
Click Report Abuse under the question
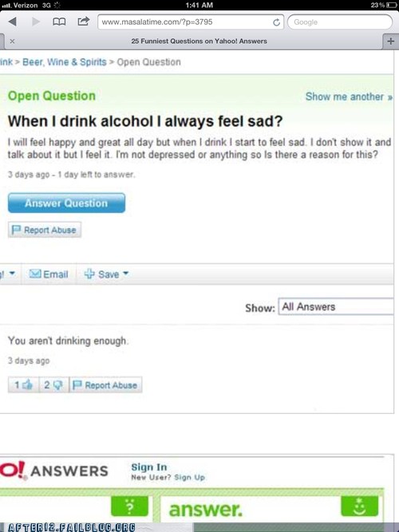[x=45, y=230]
